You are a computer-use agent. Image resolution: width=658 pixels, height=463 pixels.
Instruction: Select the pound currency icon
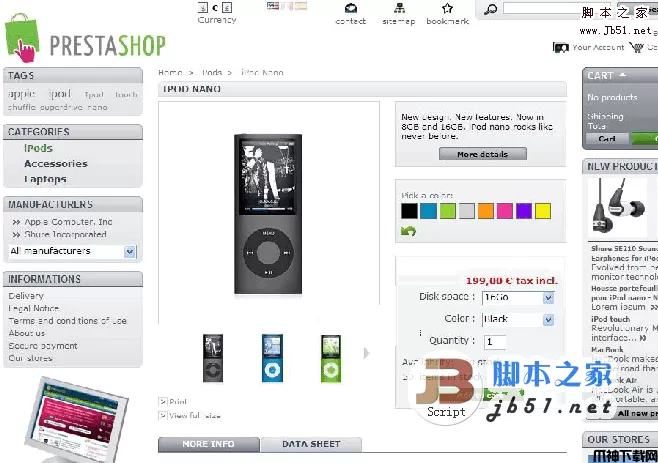(x=227, y=8)
